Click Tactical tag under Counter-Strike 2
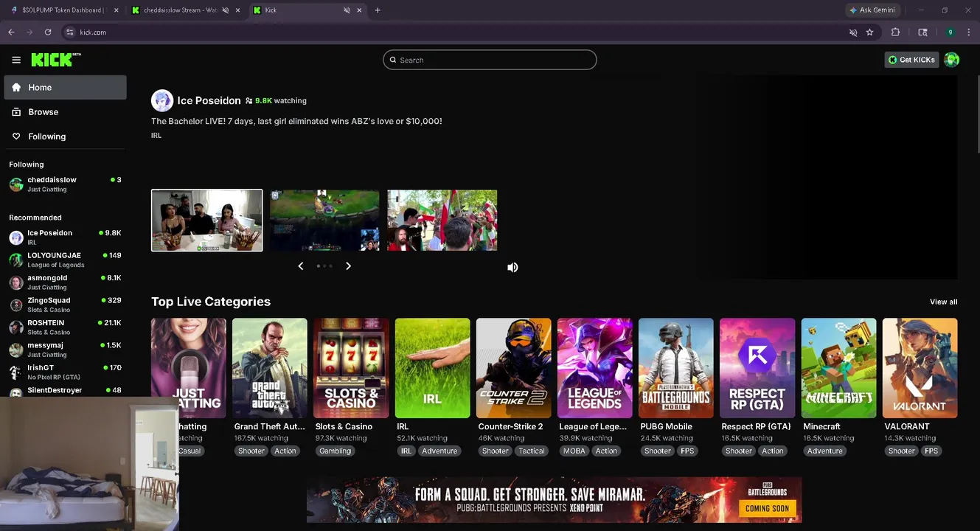 pos(531,451)
